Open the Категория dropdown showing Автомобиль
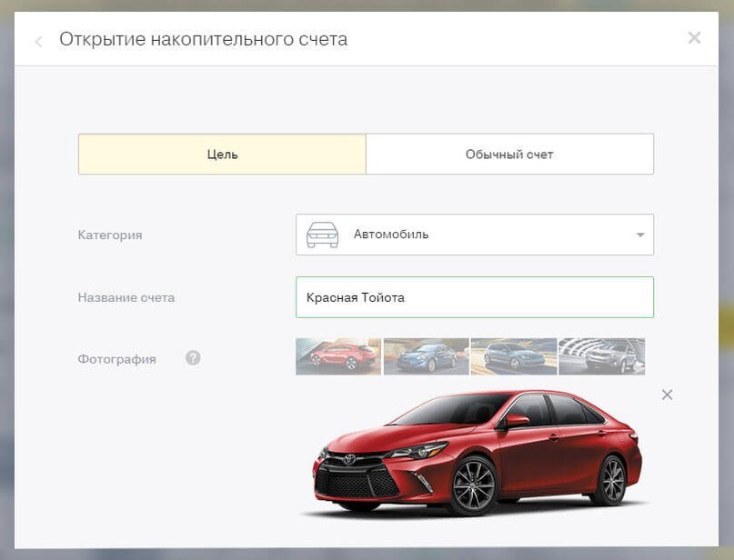Viewport: 734px width, 560px height. 475,235
